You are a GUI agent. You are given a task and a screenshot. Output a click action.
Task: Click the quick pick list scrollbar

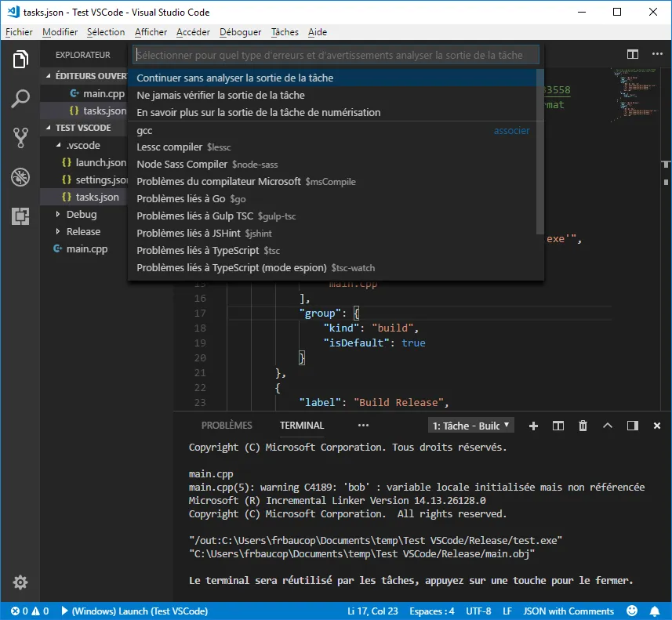coord(540,152)
